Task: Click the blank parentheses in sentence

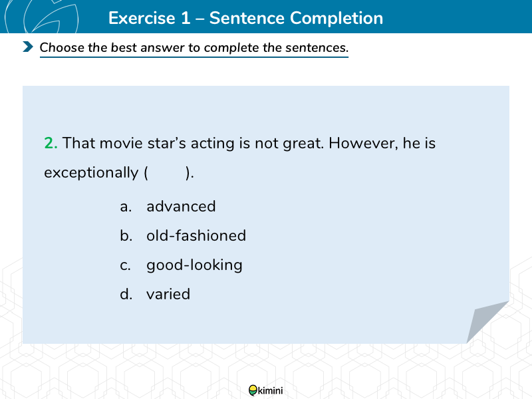Action: [169, 173]
